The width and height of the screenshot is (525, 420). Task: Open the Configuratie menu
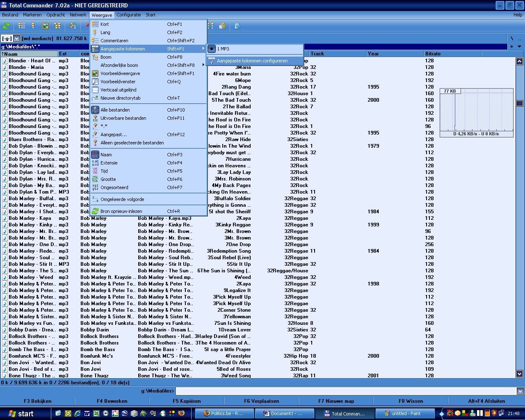click(129, 15)
